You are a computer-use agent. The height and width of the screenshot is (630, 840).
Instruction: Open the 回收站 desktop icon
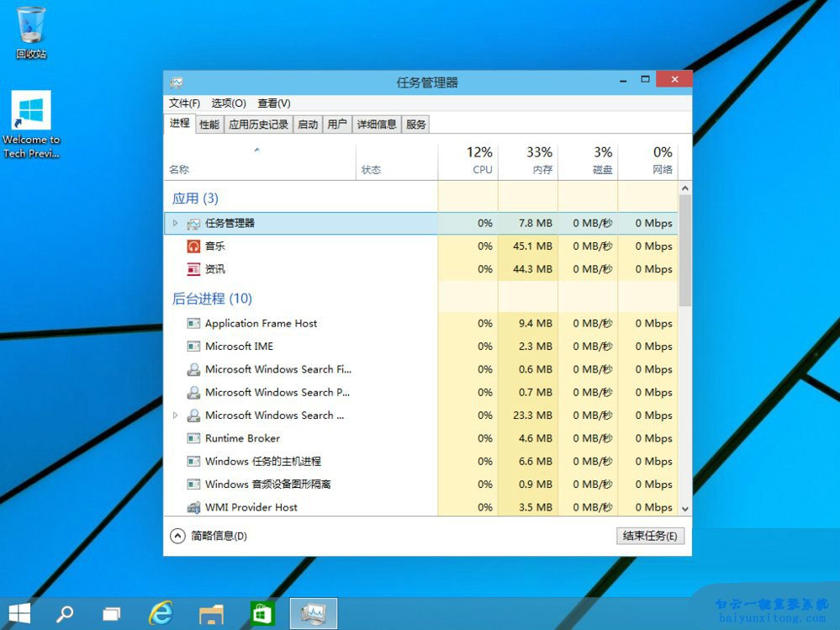[30, 25]
